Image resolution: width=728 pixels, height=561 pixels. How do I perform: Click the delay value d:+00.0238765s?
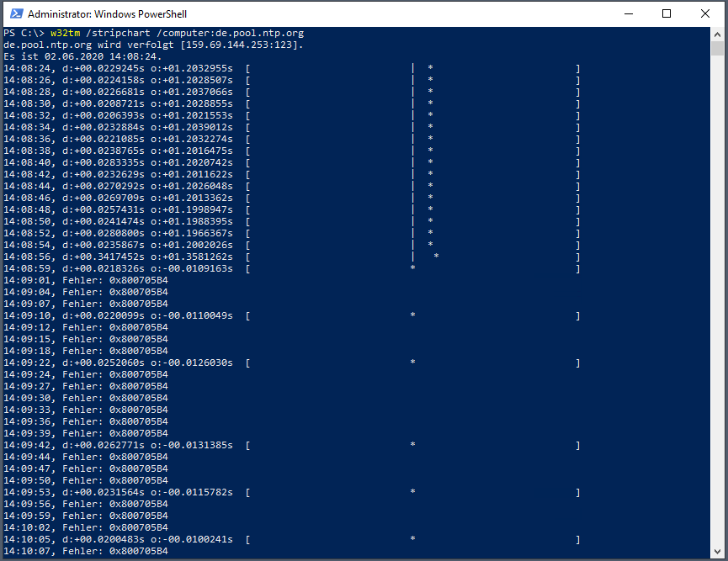pyautogui.click(x=103, y=151)
